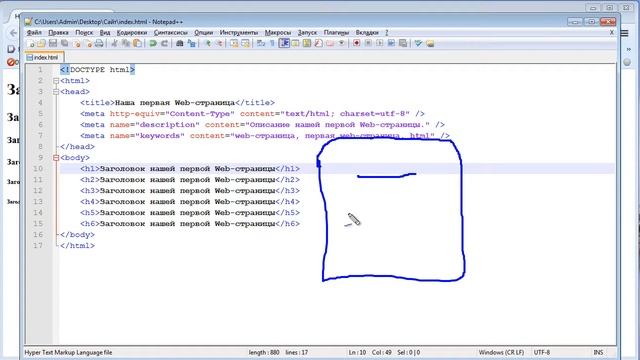Open the ? help menu

[387, 32]
